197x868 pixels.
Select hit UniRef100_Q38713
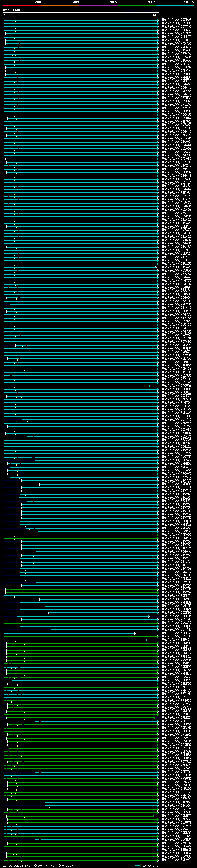pos(177,721)
